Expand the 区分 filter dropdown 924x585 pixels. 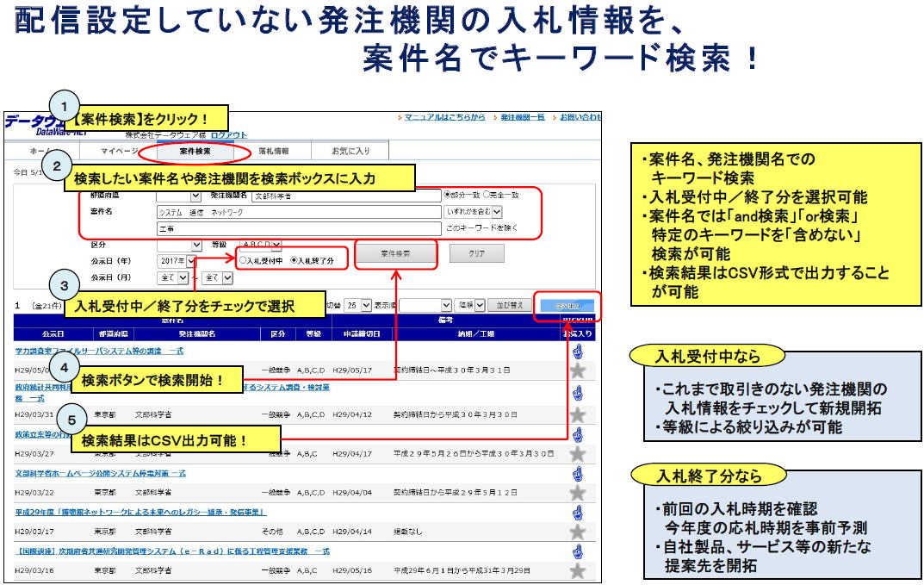pyautogui.click(x=179, y=245)
